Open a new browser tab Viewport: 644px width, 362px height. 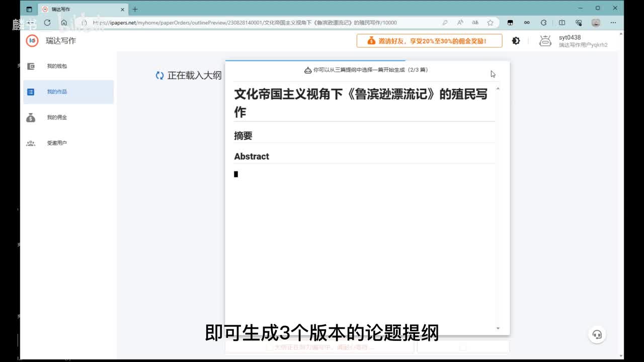tap(135, 9)
